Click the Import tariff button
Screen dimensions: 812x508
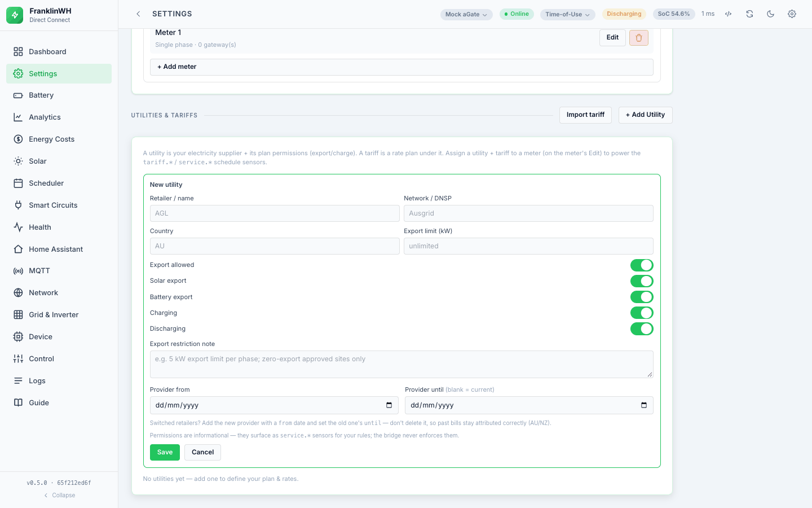(585, 115)
